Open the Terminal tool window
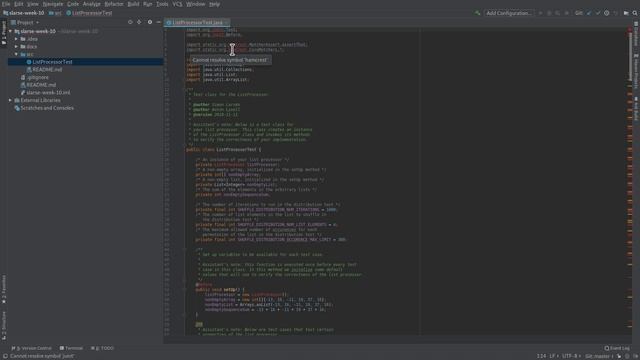This screenshot has width=640, height=360. [x=71, y=348]
